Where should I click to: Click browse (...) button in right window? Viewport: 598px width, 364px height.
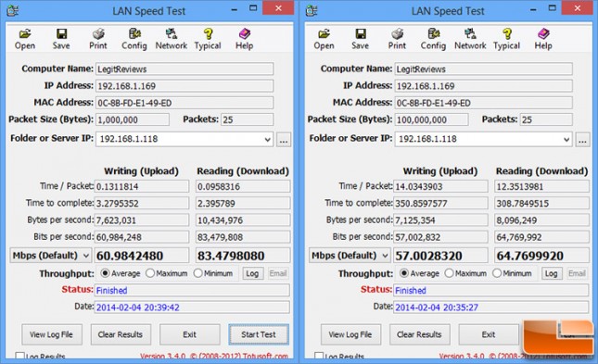[582, 140]
